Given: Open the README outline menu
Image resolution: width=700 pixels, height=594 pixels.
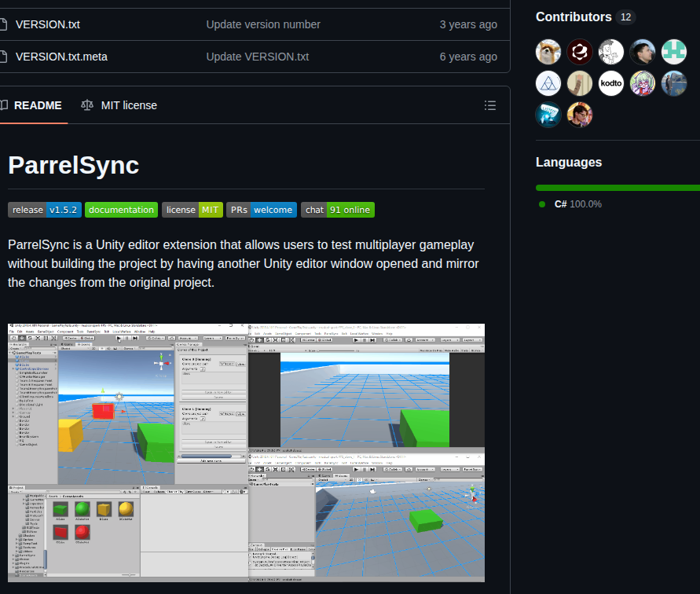Looking at the screenshot, I should pos(490,105).
